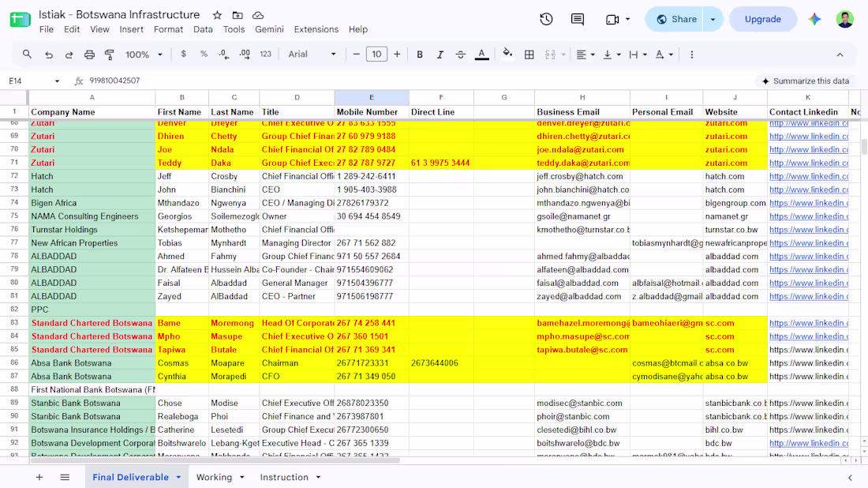
Task: Increase the font size
Action: (397, 54)
